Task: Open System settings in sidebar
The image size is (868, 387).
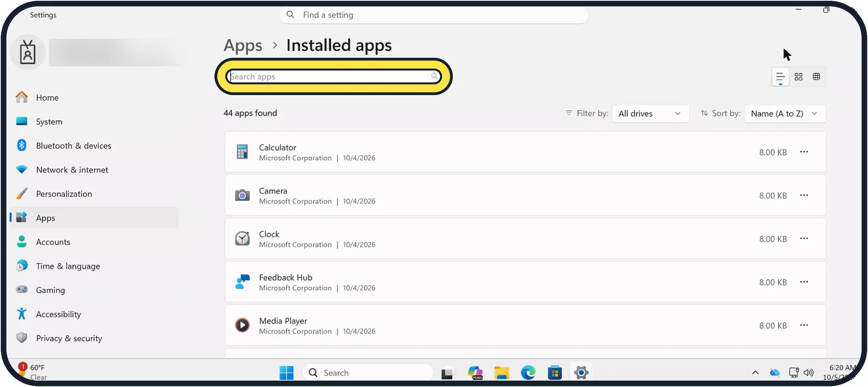Action: coord(94,122)
